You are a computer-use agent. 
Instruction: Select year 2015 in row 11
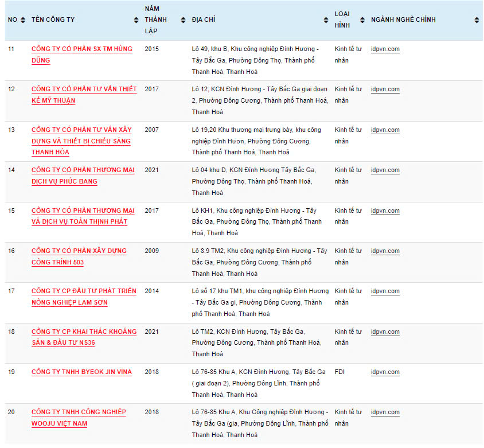(x=151, y=49)
